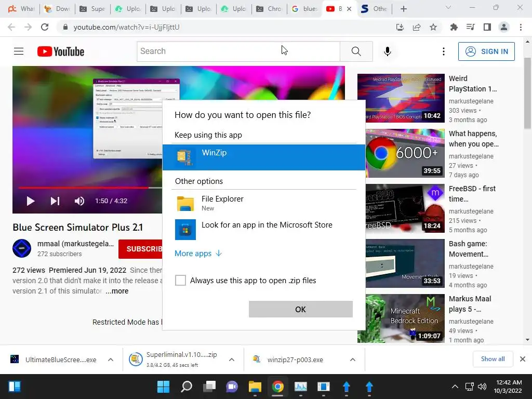This screenshot has height=399, width=532.
Task: Open the YouTube hamburger menu
Action: [x=19, y=51]
